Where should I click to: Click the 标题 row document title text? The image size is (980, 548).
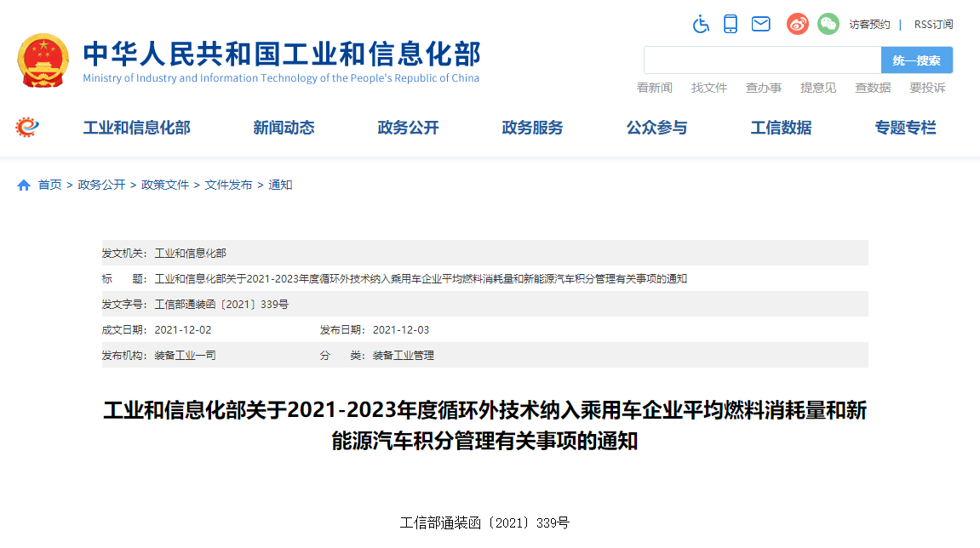(x=421, y=279)
